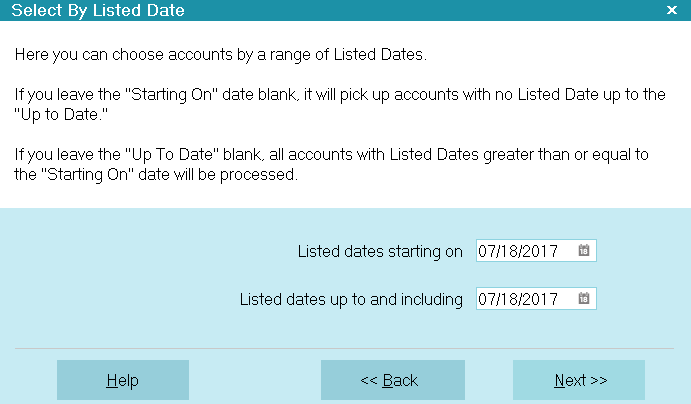The width and height of the screenshot is (691, 404).
Task: Click the Up To Date blank explanation paragraph
Action: [331, 164]
